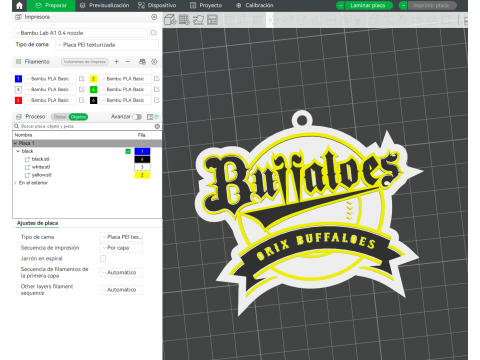This screenshot has height=360, width=480.
Task: Click the Filamento section icon
Action: tap(19, 62)
